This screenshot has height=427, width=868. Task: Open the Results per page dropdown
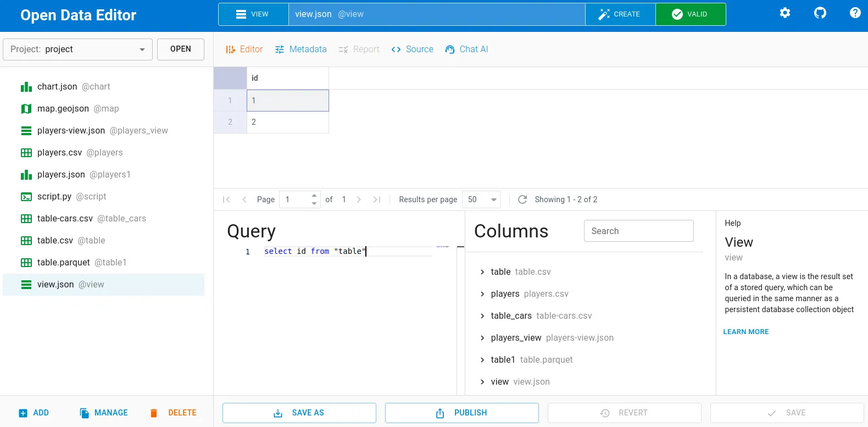click(x=481, y=199)
